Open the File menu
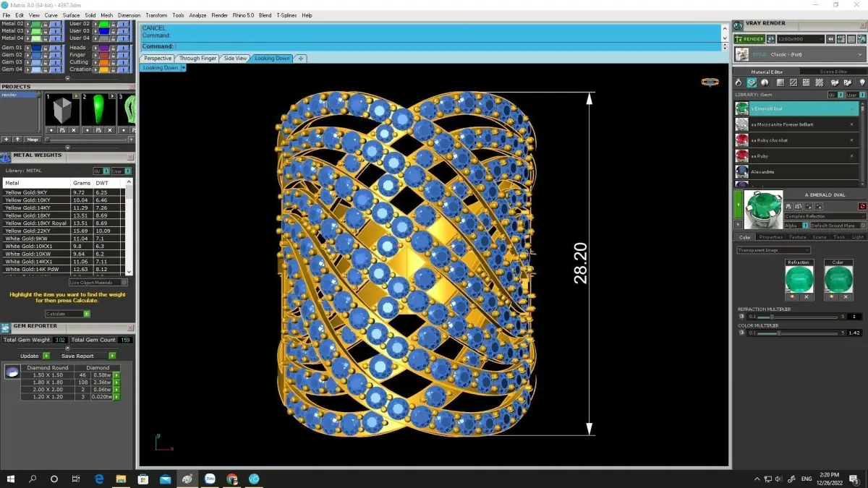Screen dimensions: 868x488 [x=7, y=15]
